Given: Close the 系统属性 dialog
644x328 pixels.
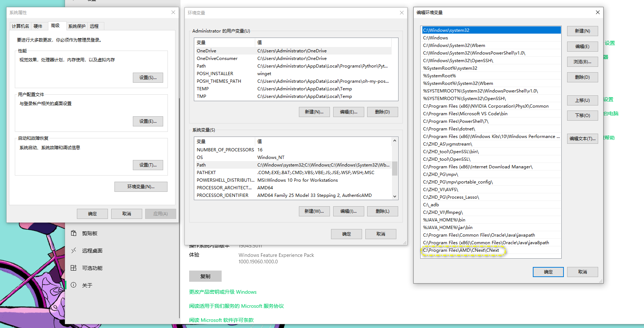Looking at the screenshot, I should (173, 12).
